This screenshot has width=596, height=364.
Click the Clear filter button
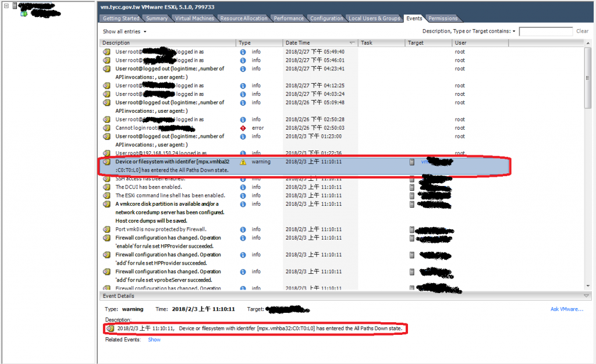tap(582, 31)
